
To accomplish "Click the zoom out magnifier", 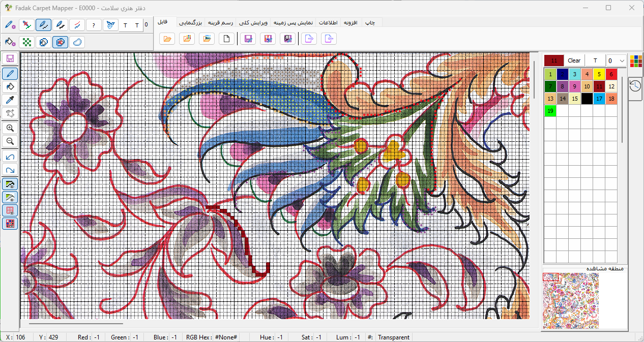I will pos(10,141).
